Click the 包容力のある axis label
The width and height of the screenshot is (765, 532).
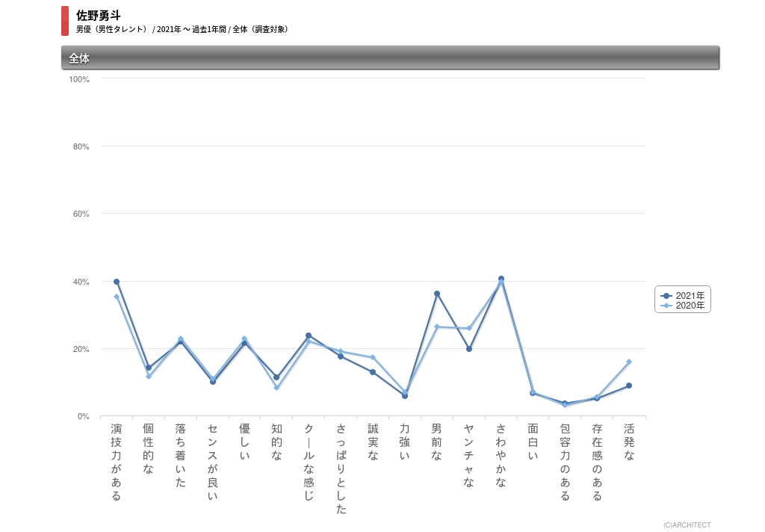click(565, 462)
